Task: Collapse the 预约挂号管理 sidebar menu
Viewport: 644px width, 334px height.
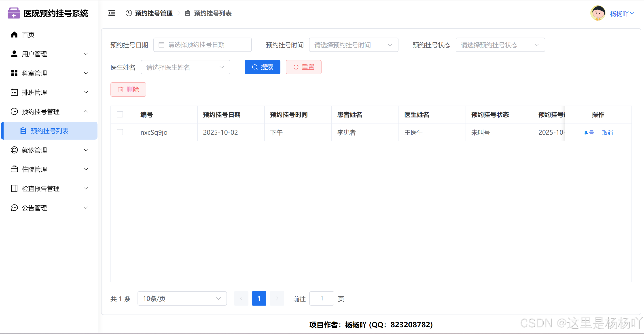Action: coord(49,112)
